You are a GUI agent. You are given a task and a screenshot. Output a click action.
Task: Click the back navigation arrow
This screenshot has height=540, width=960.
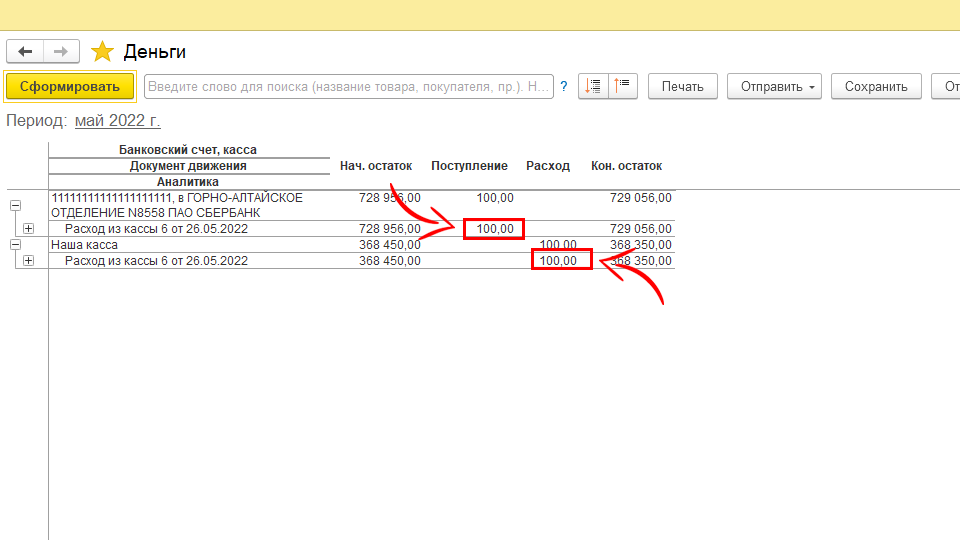click(x=25, y=52)
